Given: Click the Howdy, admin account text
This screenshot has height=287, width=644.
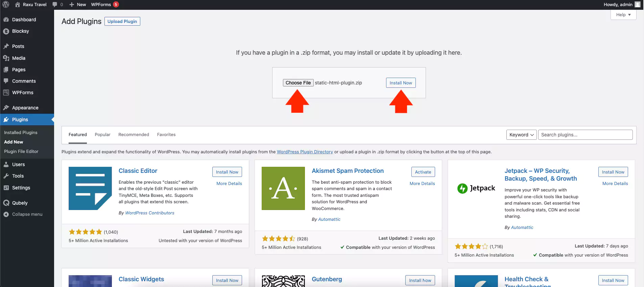Looking at the screenshot, I should (x=618, y=4).
